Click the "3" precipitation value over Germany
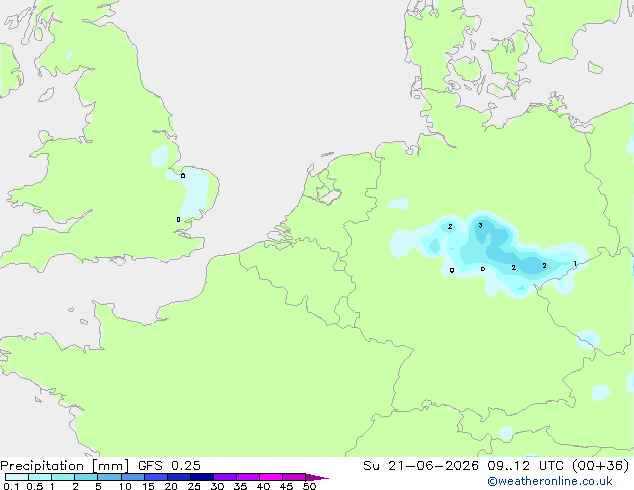 480,225
